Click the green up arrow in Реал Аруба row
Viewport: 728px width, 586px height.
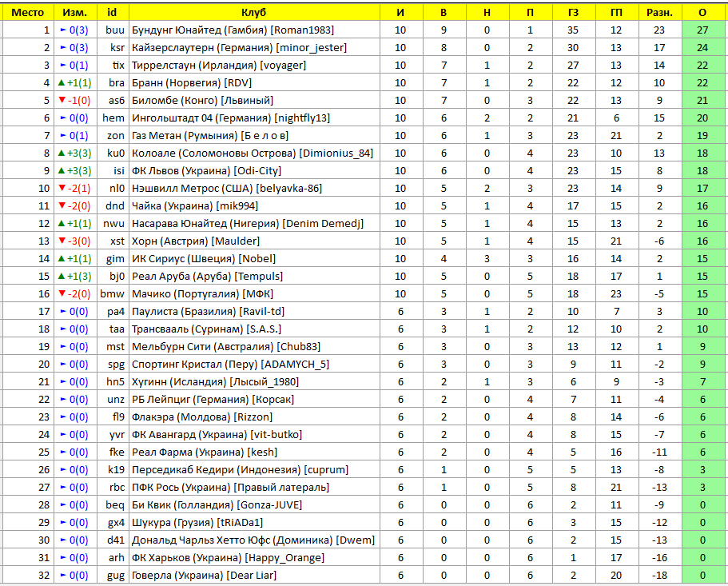coord(62,277)
